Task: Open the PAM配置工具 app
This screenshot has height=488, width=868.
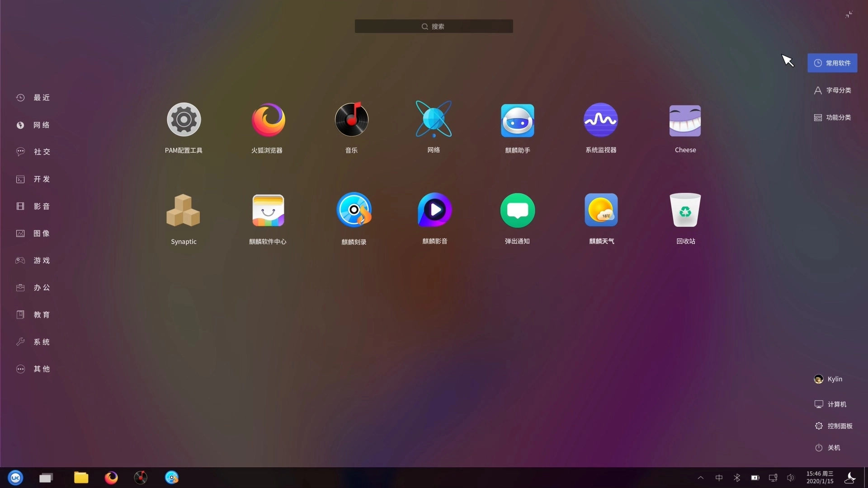Action: (184, 120)
